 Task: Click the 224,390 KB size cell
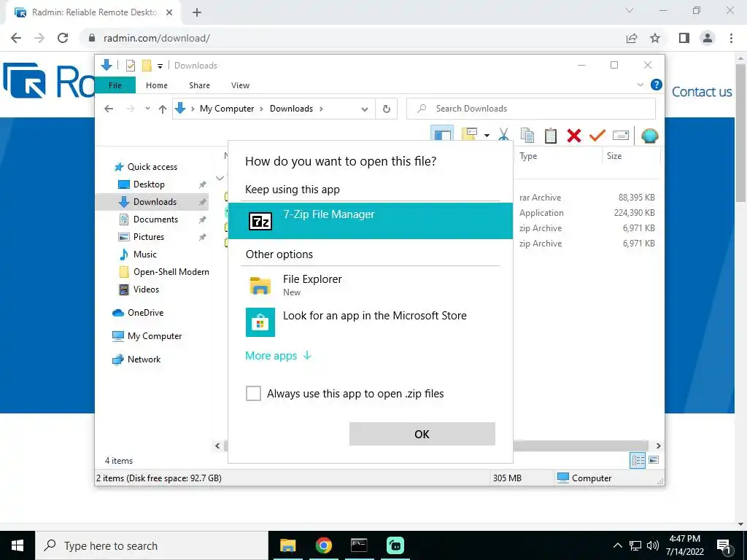(634, 213)
